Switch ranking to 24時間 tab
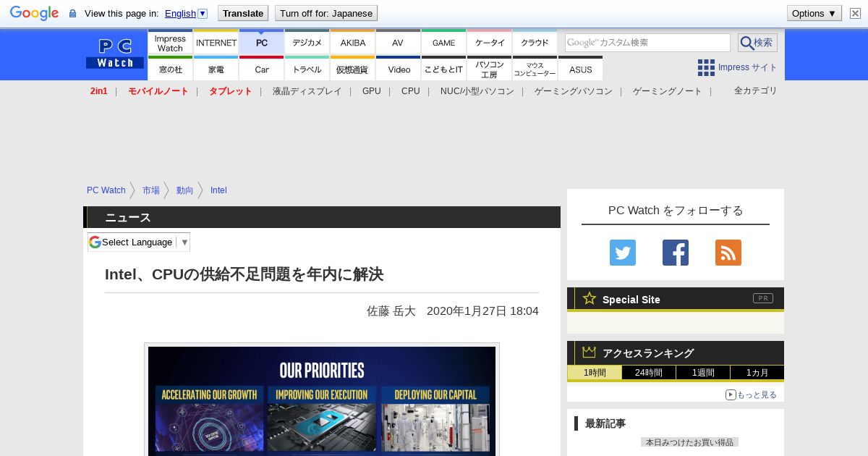Viewport: 868px width, 456px height. click(x=649, y=373)
